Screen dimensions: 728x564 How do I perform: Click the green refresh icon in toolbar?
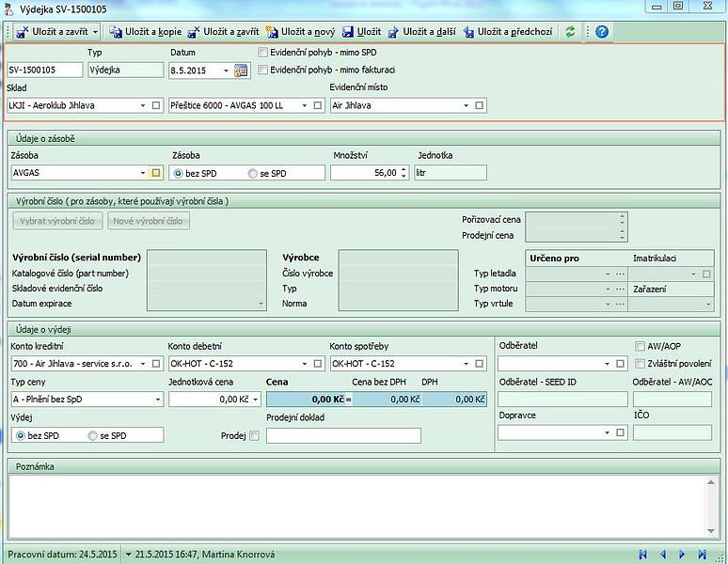point(570,32)
